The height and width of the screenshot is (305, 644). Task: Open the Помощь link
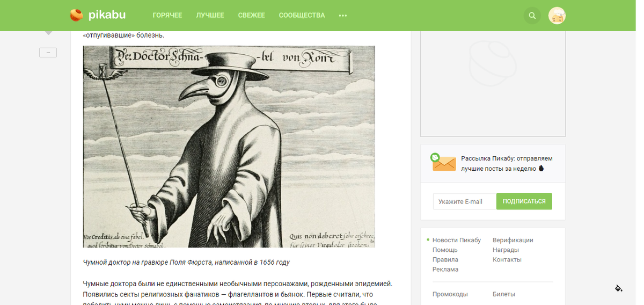click(445, 250)
